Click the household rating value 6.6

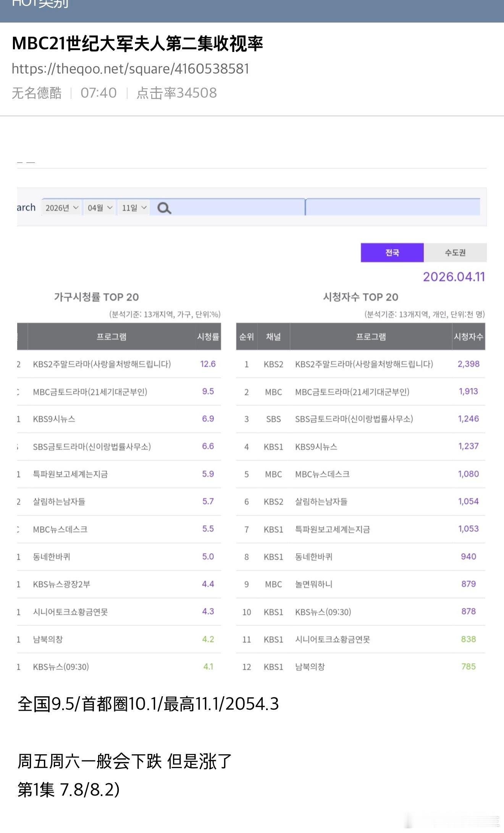[x=208, y=446]
